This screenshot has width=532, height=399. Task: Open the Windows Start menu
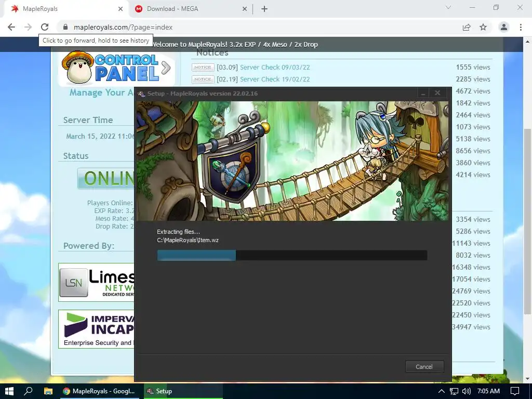[9, 391]
